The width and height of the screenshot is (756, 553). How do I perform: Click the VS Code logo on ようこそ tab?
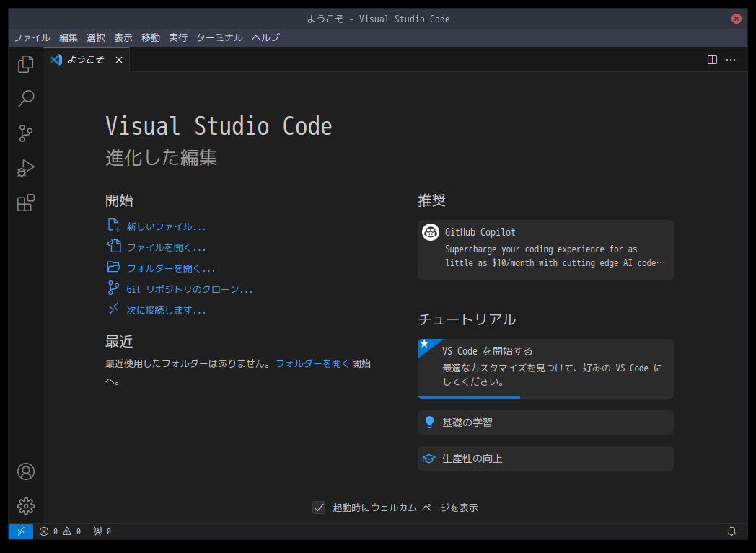(56, 60)
